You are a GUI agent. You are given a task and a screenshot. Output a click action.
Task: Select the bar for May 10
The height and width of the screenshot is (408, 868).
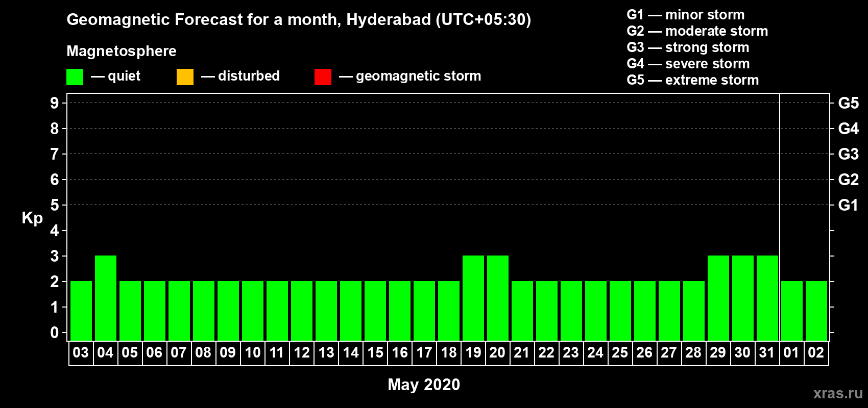click(253, 311)
